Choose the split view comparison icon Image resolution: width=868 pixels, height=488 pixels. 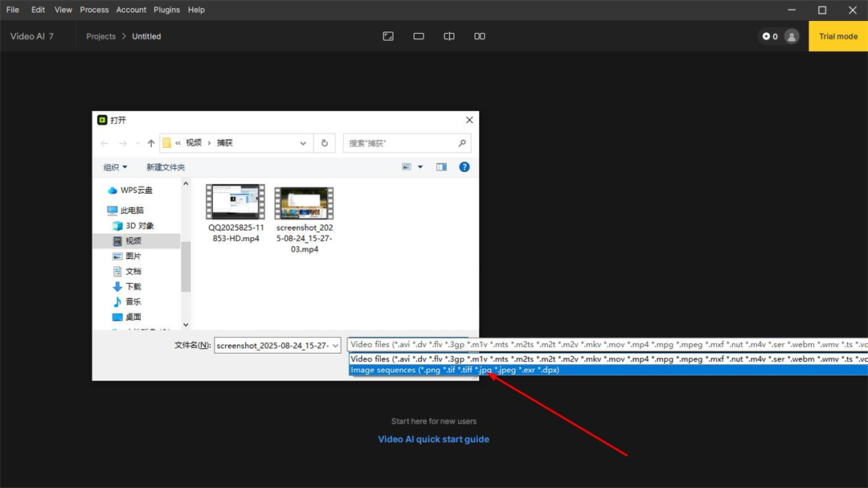449,36
